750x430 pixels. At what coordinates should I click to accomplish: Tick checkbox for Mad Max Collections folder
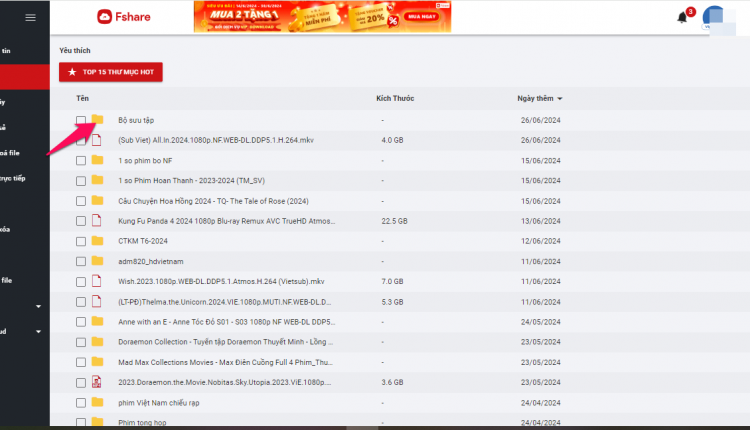click(x=81, y=362)
